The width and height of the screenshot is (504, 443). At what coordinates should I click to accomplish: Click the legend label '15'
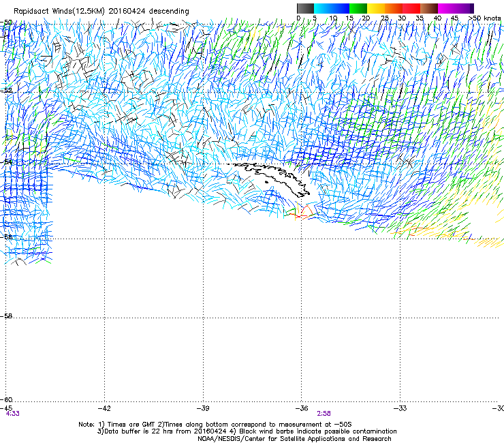(x=349, y=18)
